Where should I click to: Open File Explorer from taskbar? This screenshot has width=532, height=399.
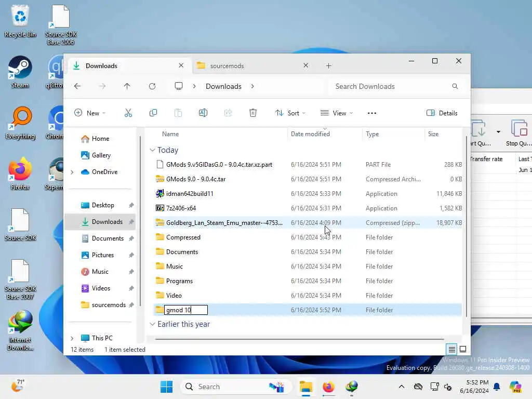coord(305,387)
